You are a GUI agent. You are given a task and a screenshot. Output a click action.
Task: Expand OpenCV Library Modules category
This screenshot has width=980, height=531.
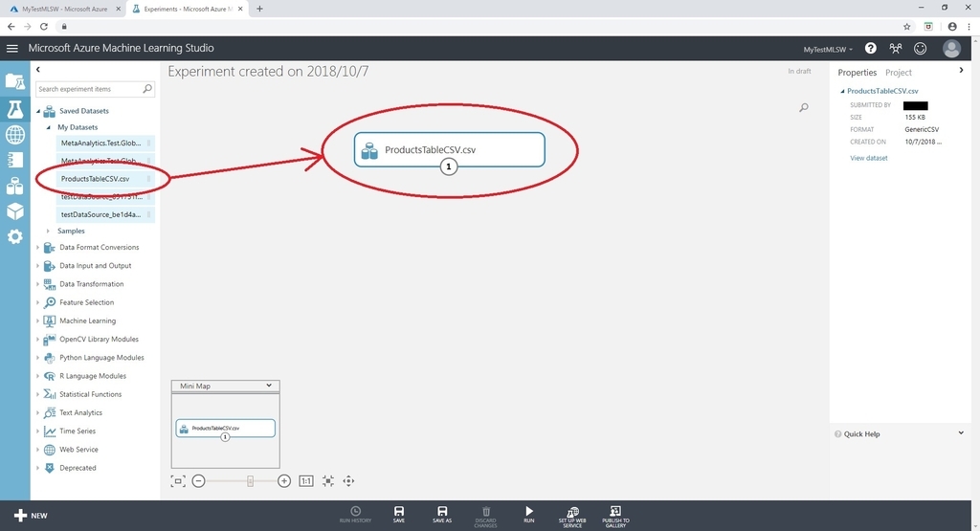coord(38,340)
